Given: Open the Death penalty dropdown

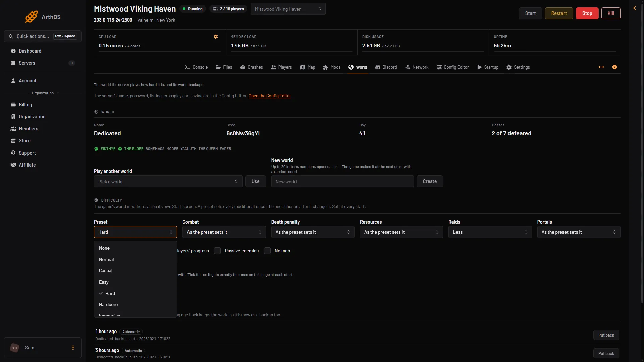Looking at the screenshot, I should coord(313,232).
